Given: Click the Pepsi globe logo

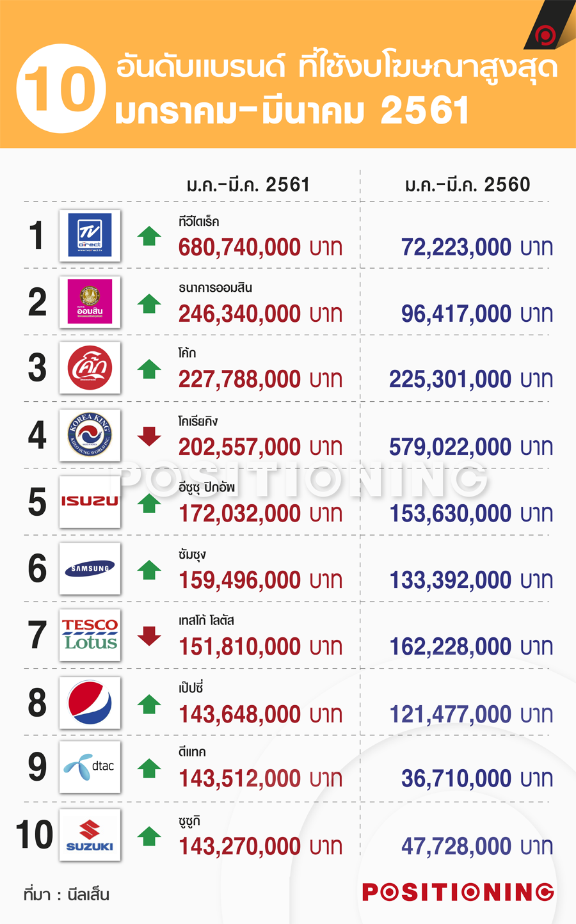Looking at the screenshot, I should coord(90,702).
